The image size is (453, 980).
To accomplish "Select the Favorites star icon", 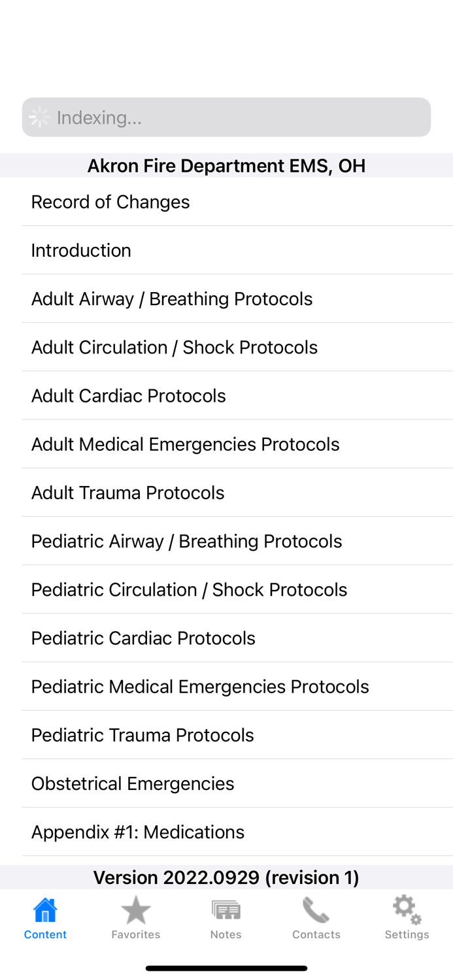I will [x=135, y=909].
